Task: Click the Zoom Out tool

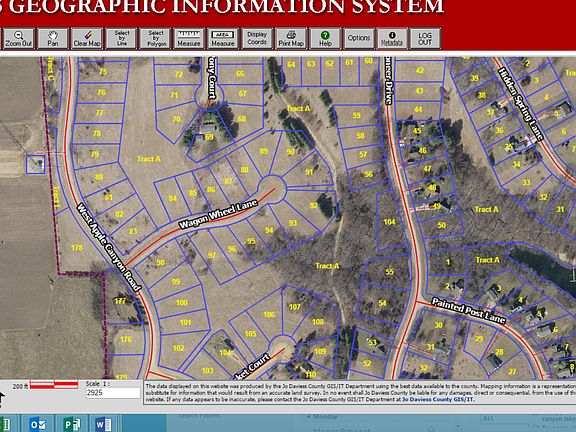Action: coord(18,39)
